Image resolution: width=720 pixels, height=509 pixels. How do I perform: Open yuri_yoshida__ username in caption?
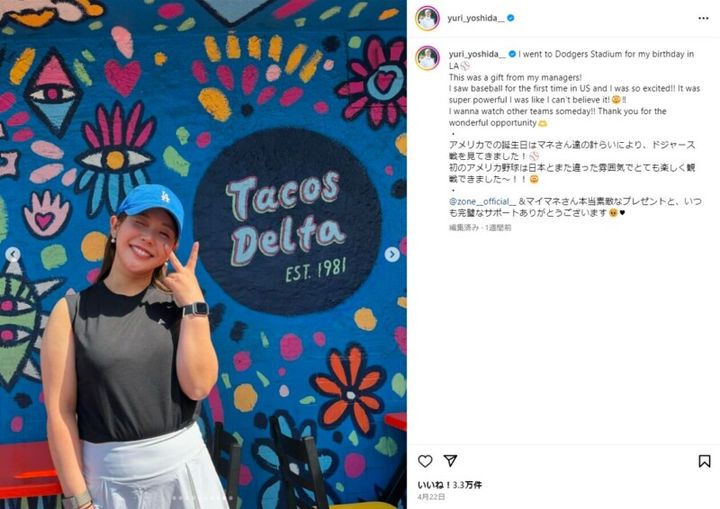tap(477, 54)
